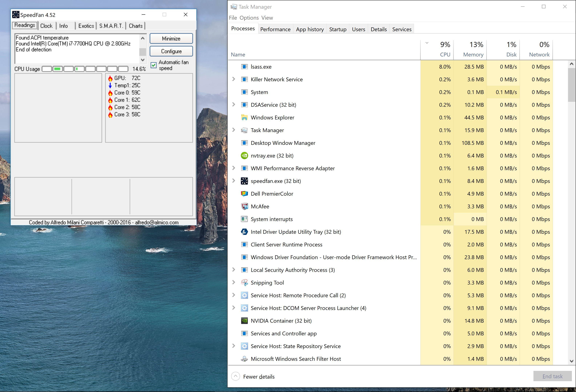Image resolution: width=576 pixels, height=392 pixels.
Task: Click the fan icon beside speedfan.exe
Action: coord(244,181)
